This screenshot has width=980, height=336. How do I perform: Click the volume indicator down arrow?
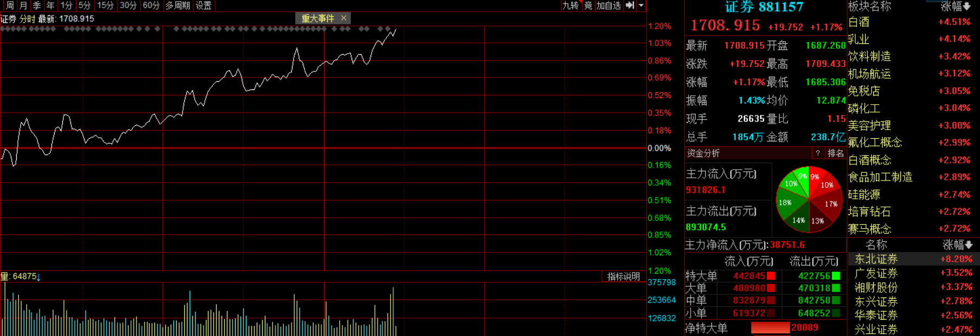38,277
